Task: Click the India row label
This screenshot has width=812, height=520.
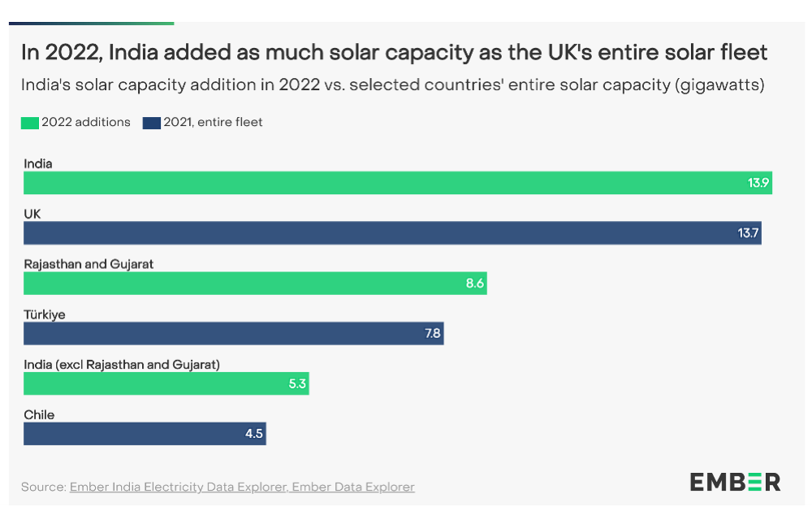Action: coord(38,163)
